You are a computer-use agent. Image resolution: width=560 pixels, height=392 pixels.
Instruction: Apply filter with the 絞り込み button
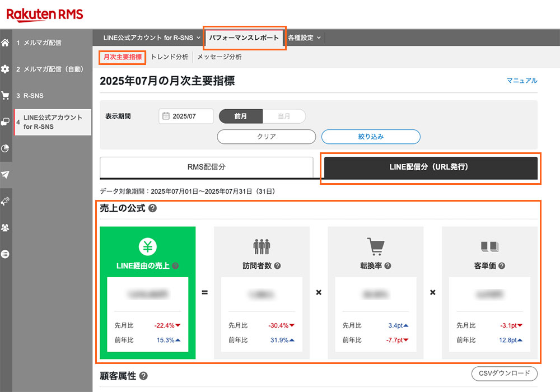(371, 137)
